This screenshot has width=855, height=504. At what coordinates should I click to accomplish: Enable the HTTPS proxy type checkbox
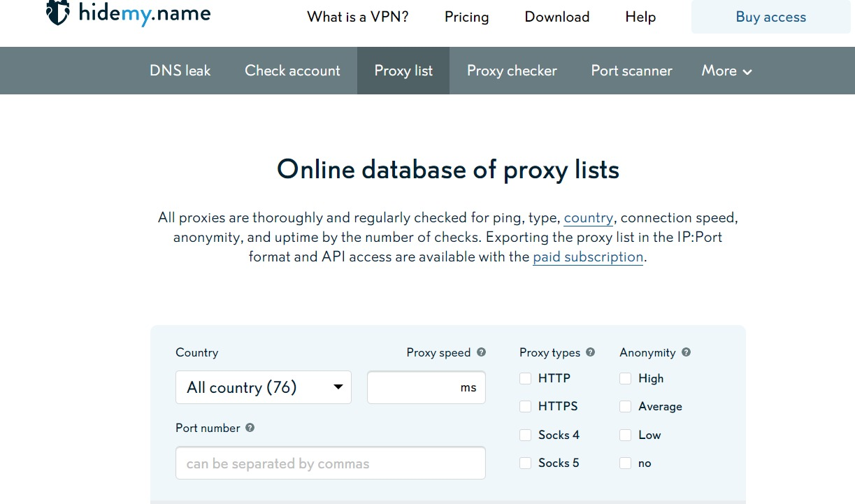[x=525, y=407]
